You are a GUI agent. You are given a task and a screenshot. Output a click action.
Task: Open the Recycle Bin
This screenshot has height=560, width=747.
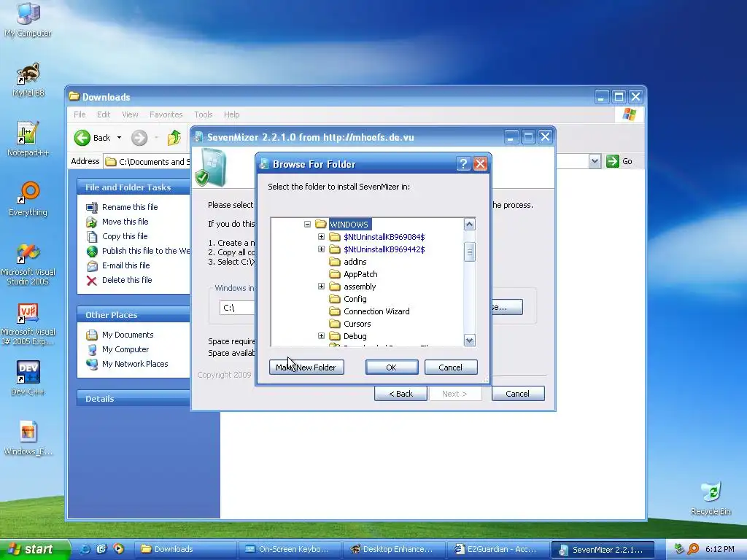pyautogui.click(x=711, y=499)
